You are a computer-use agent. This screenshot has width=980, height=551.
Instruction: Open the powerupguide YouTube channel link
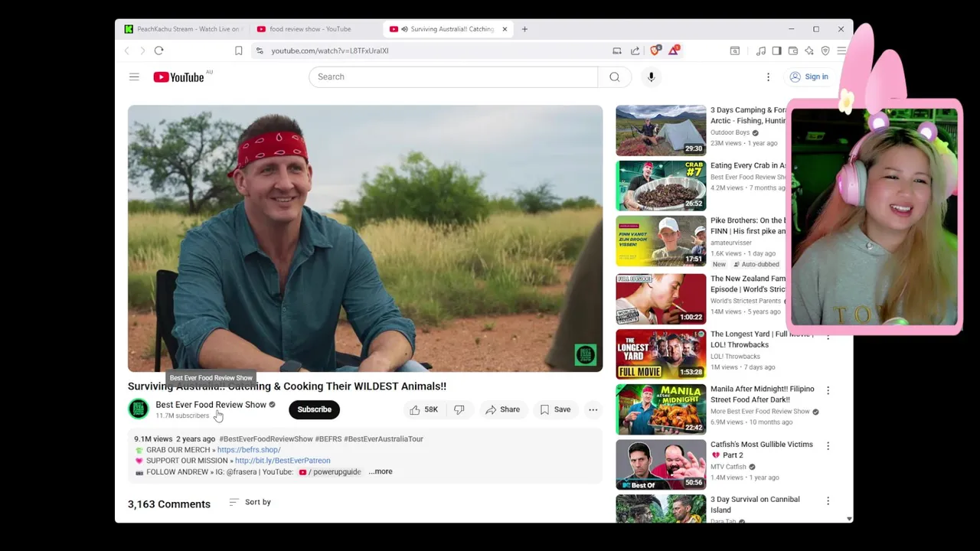pyautogui.click(x=330, y=472)
